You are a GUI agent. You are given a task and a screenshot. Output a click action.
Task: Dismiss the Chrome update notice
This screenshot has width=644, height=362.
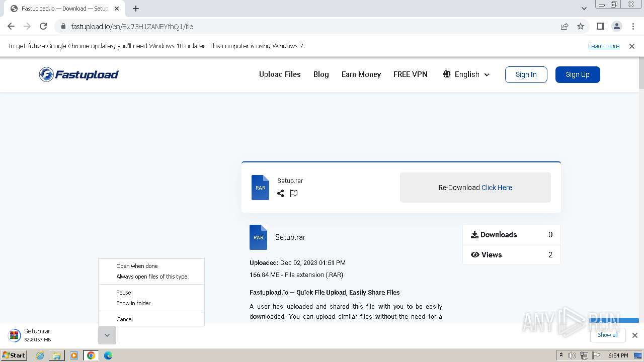(632, 46)
